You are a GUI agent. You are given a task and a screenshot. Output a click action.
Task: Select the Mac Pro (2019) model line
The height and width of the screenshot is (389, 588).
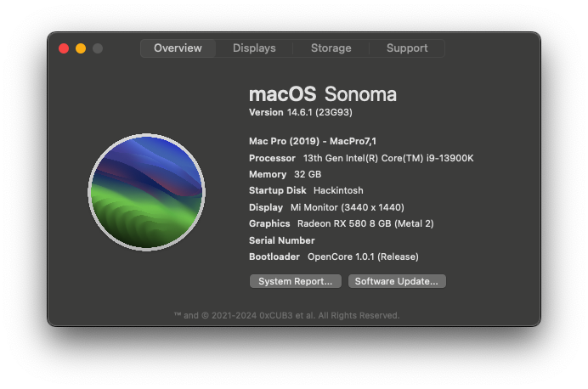click(x=313, y=141)
